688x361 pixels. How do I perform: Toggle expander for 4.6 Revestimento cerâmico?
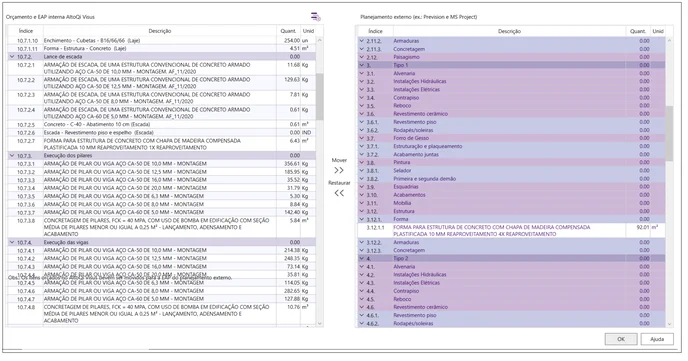click(362, 307)
